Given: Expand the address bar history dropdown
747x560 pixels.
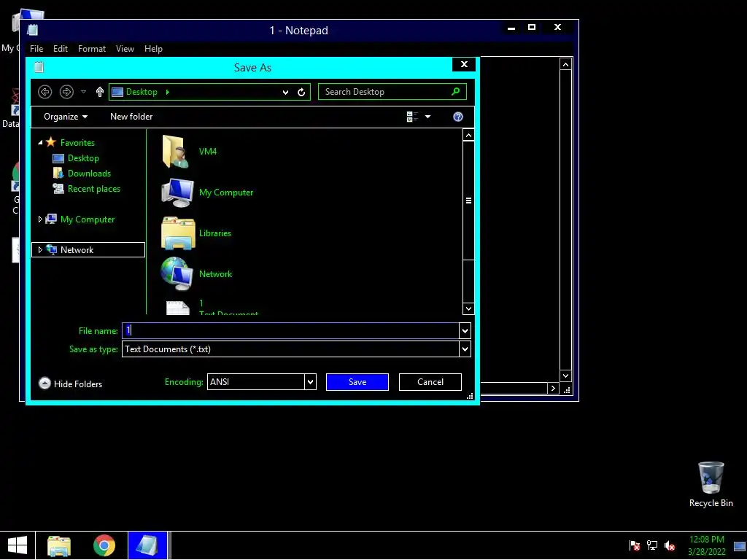Looking at the screenshot, I should click(285, 93).
